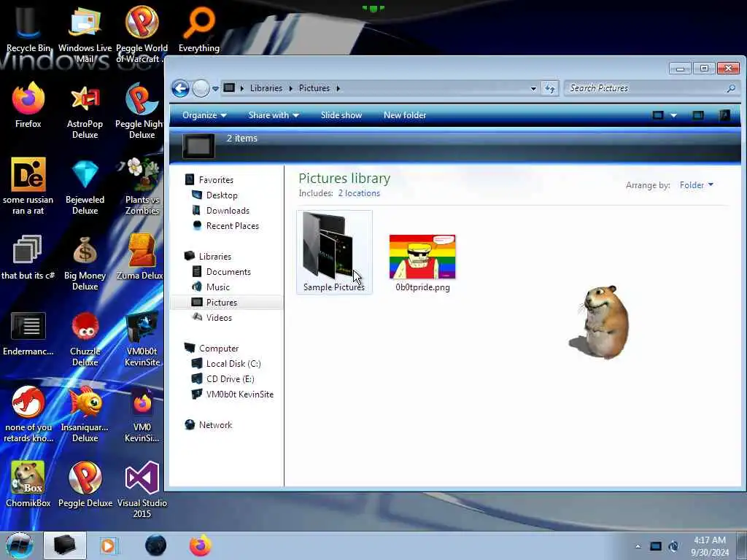Click the Explorer forward arrow button
Viewport: 747px width, 560px height.
201,88
